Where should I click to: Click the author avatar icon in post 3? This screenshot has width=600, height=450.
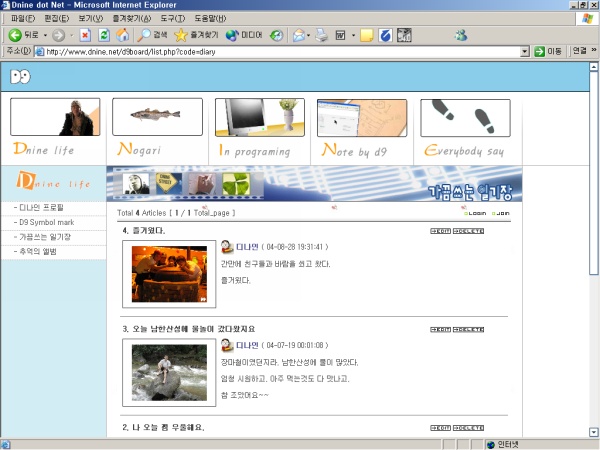tap(227, 345)
